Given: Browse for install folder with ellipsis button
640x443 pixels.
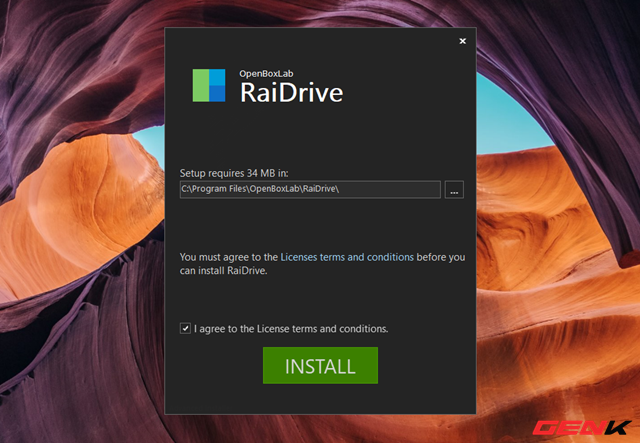Looking at the screenshot, I should point(454,189).
